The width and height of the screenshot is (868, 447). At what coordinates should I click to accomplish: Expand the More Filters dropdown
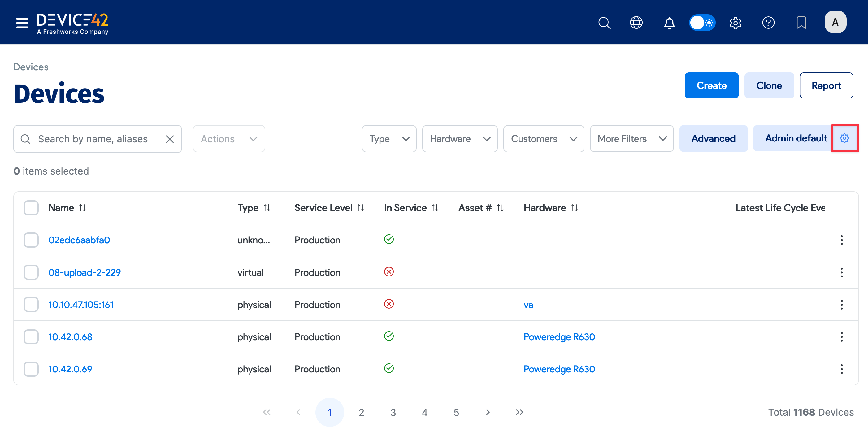[631, 139]
